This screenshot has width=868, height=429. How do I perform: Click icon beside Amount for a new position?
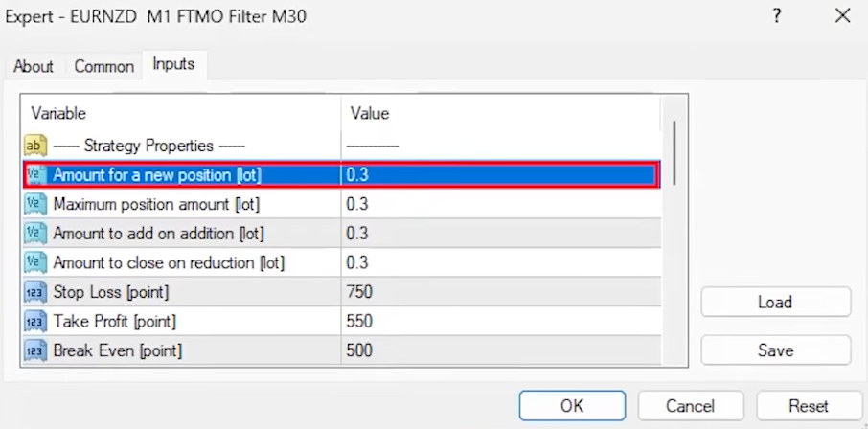35,175
